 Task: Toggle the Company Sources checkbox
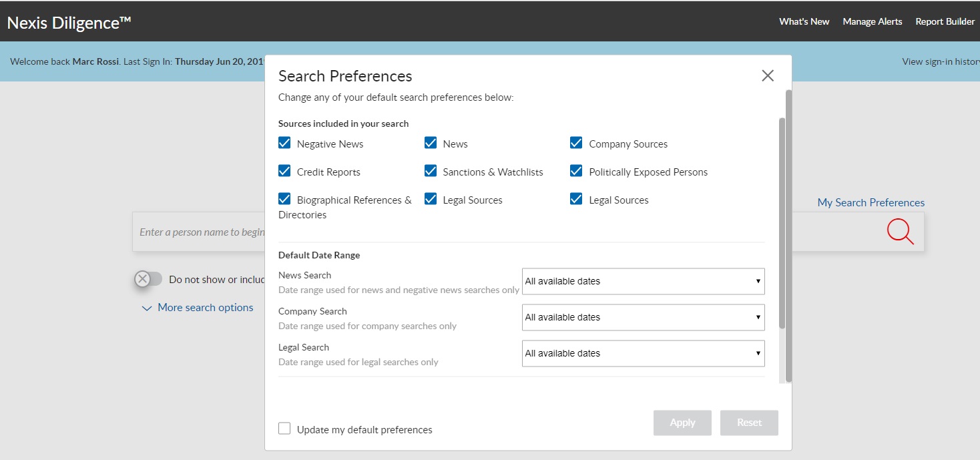pos(577,143)
